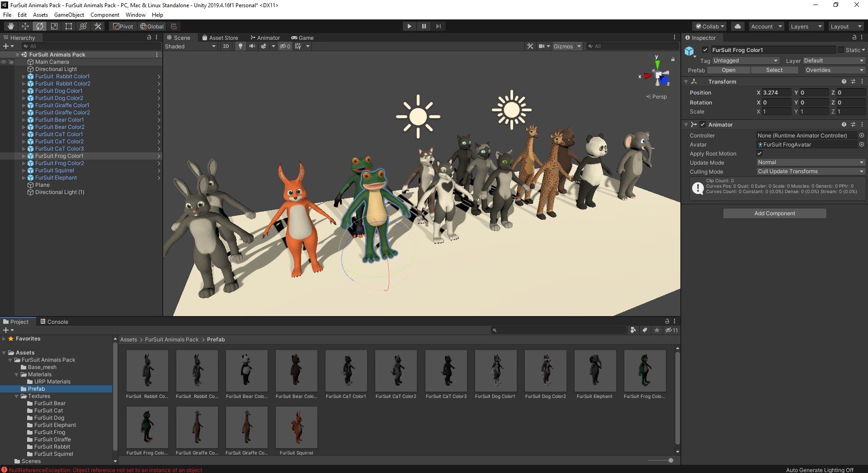Viewport: 868px width, 473px height.
Task: Click the Pause button
Action: pyautogui.click(x=424, y=26)
